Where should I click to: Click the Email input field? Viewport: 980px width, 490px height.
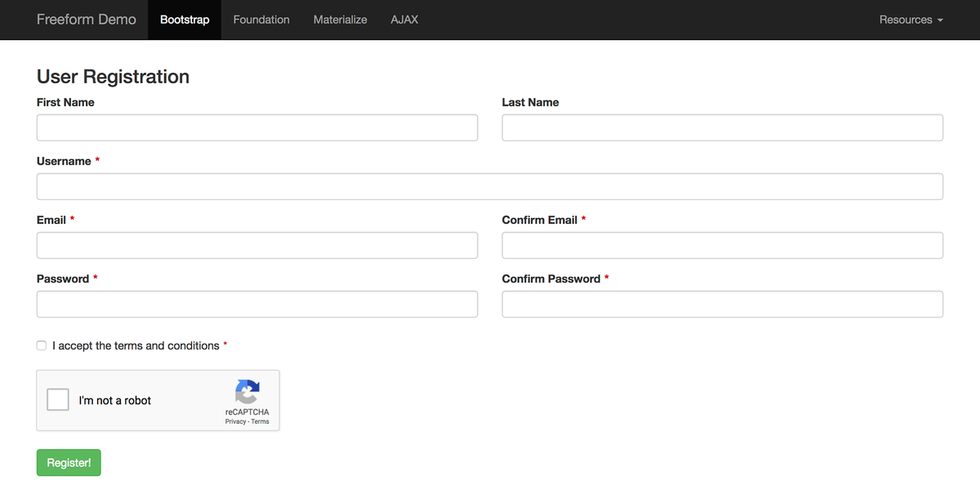coord(257,245)
